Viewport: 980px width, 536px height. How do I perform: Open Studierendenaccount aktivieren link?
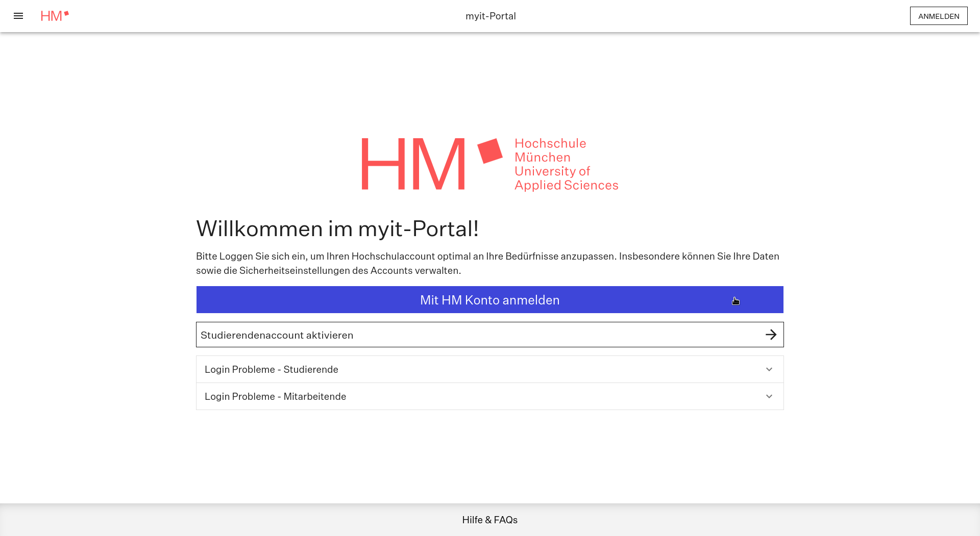(277, 335)
